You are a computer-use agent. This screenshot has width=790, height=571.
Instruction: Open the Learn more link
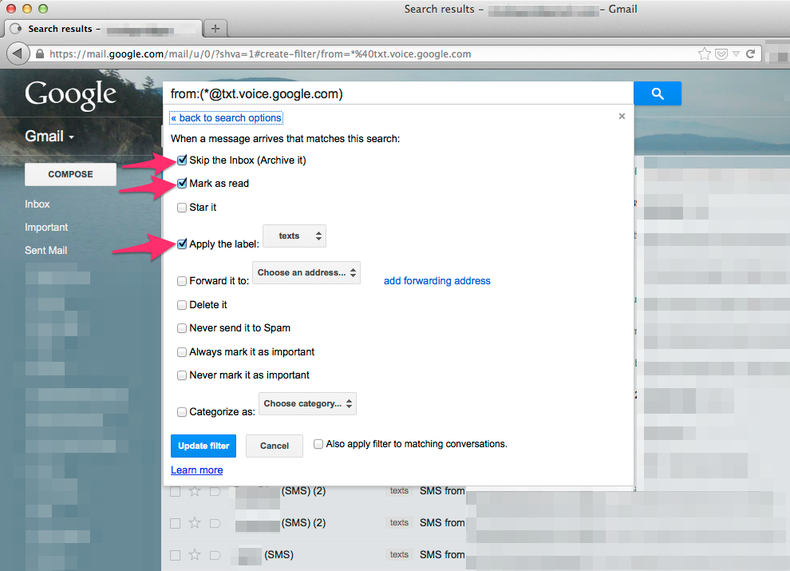(x=197, y=470)
